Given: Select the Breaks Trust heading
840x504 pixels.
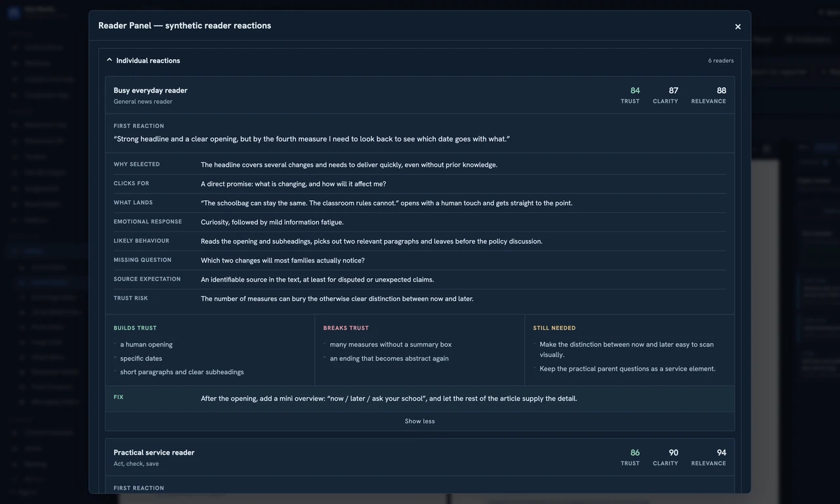Looking at the screenshot, I should click(346, 328).
